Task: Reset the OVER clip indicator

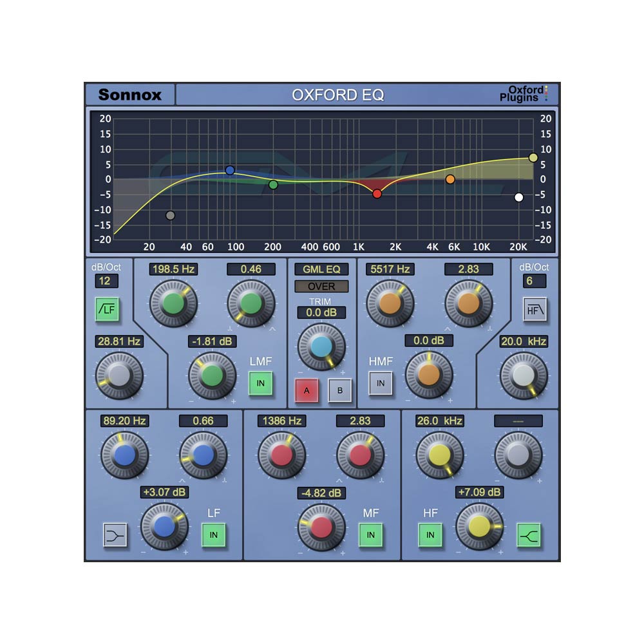Action: tap(321, 286)
